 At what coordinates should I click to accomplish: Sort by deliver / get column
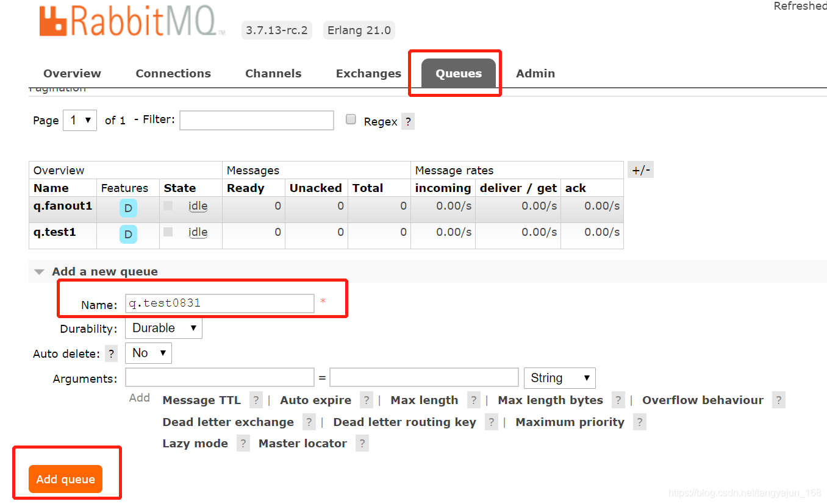coord(518,188)
